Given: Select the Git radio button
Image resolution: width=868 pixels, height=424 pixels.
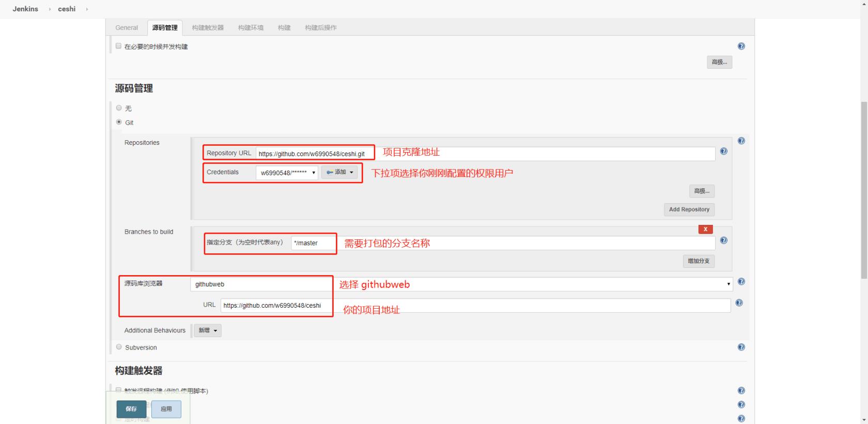Looking at the screenshot, I should [x=119, y=122].
